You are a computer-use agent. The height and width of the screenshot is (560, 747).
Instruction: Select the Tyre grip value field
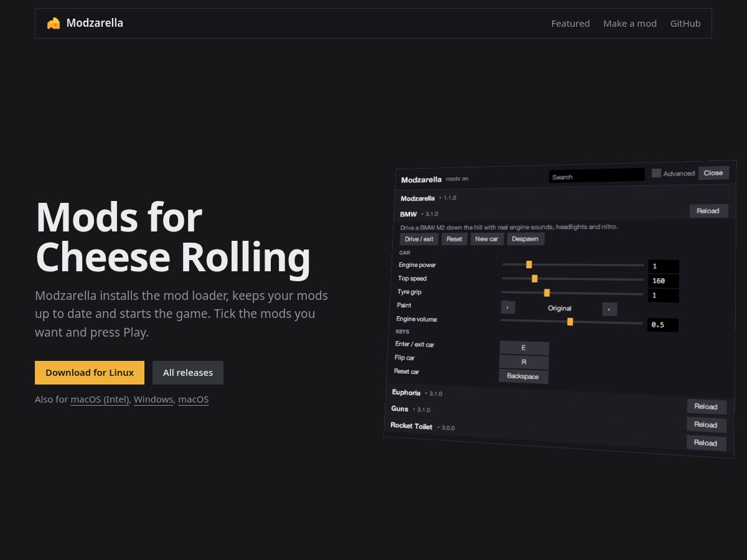664,296
